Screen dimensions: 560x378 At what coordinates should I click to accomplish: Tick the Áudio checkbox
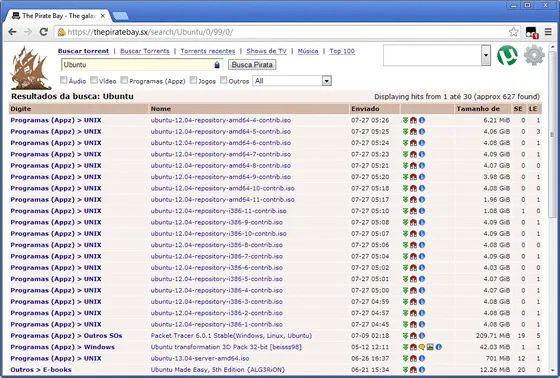[x=64, y=80]
